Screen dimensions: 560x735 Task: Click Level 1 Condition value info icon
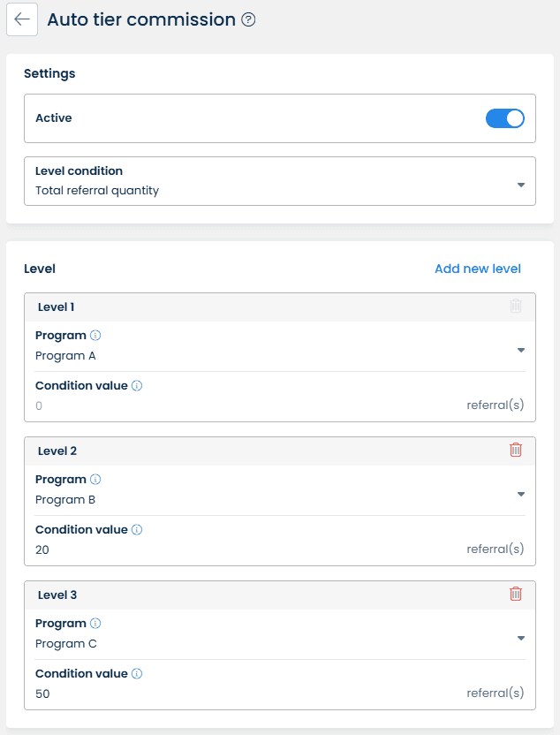[x=137, y=386]
